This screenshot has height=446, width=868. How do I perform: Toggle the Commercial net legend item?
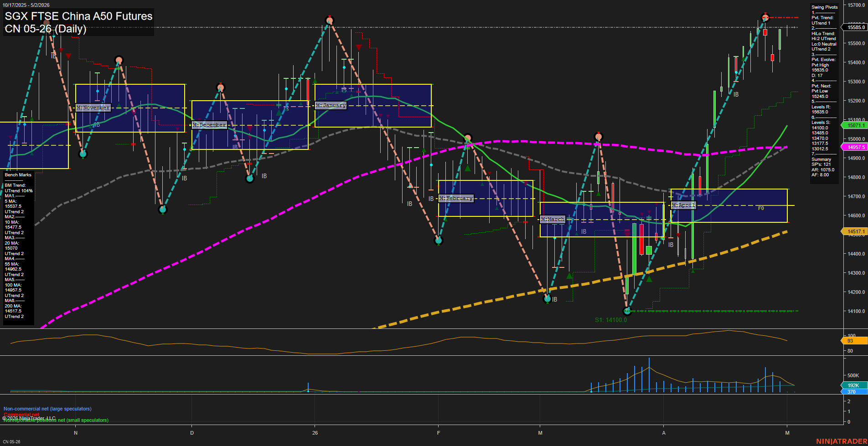coord(21,414)
